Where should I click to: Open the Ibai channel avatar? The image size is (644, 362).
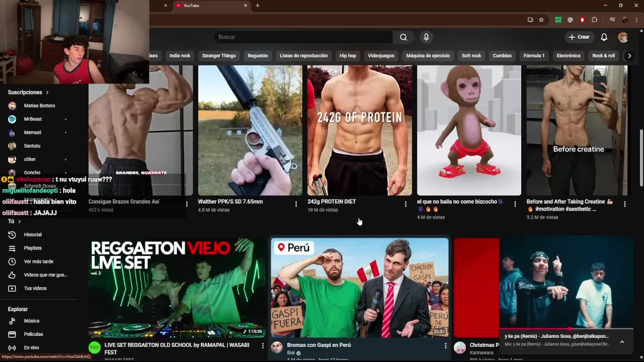tap(277, 347)
